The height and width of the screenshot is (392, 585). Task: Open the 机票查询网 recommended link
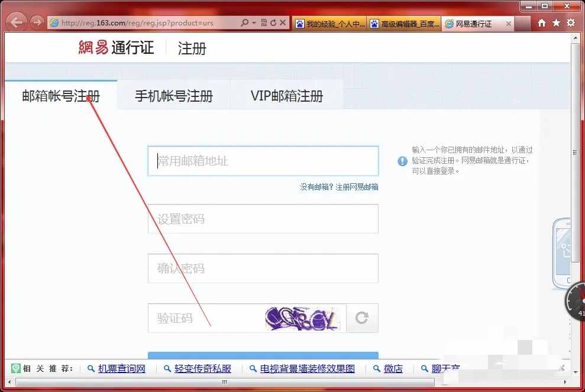[x=122, y=368]
